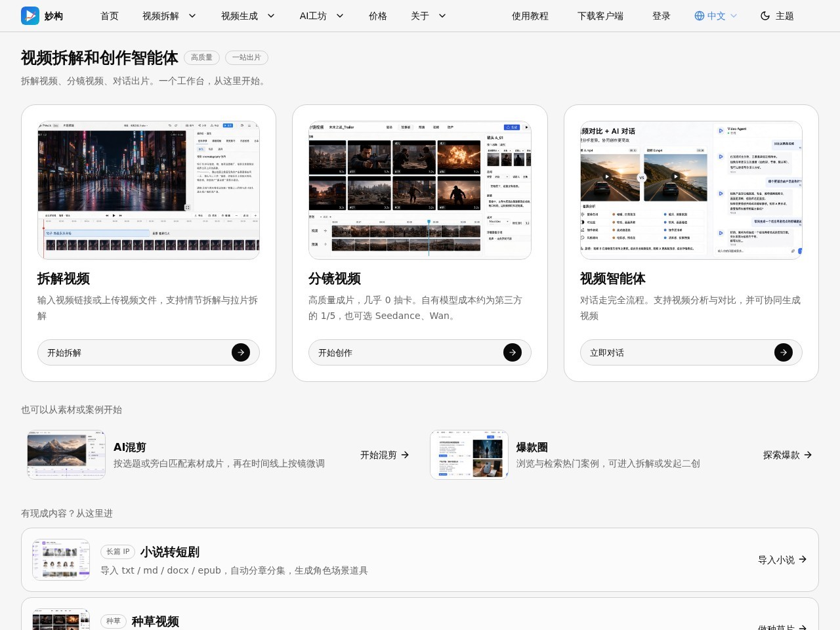The height and width of the screenshot is (630, 840).
Task: Click the 一站出片 tag
Action: point(247,58)
